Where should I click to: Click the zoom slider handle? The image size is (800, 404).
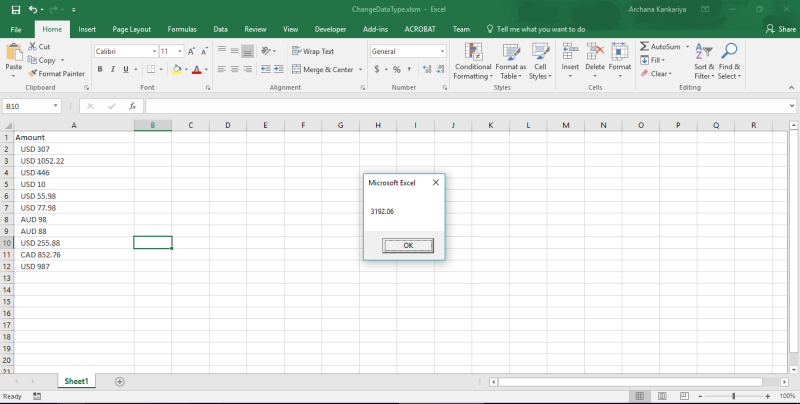click(734, 396)
